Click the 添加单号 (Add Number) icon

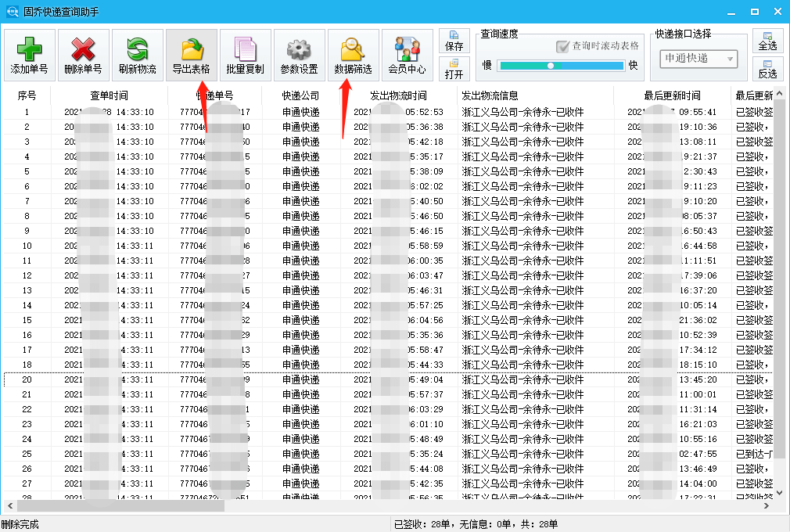point(29,53)
